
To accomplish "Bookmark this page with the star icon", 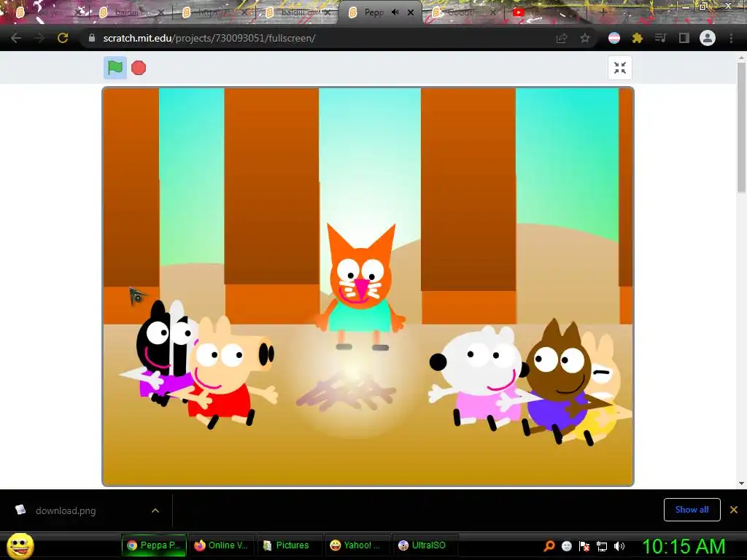I will [585, 39].
